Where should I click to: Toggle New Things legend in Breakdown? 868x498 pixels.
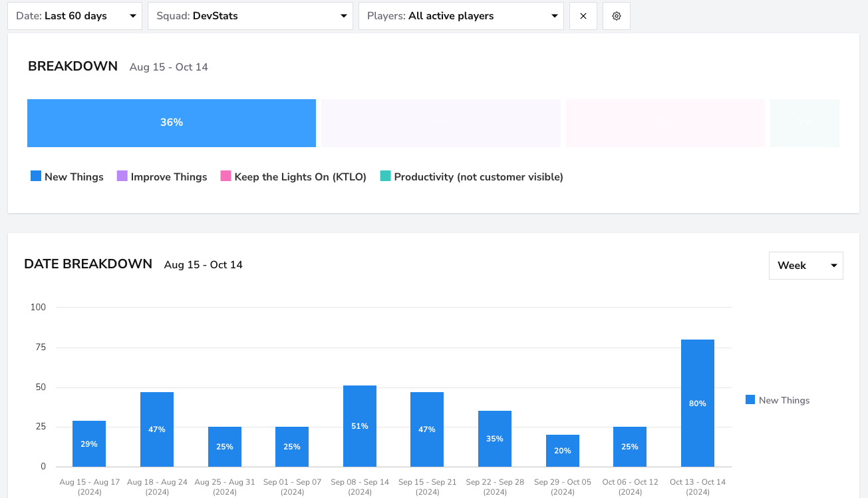point(67,176)
